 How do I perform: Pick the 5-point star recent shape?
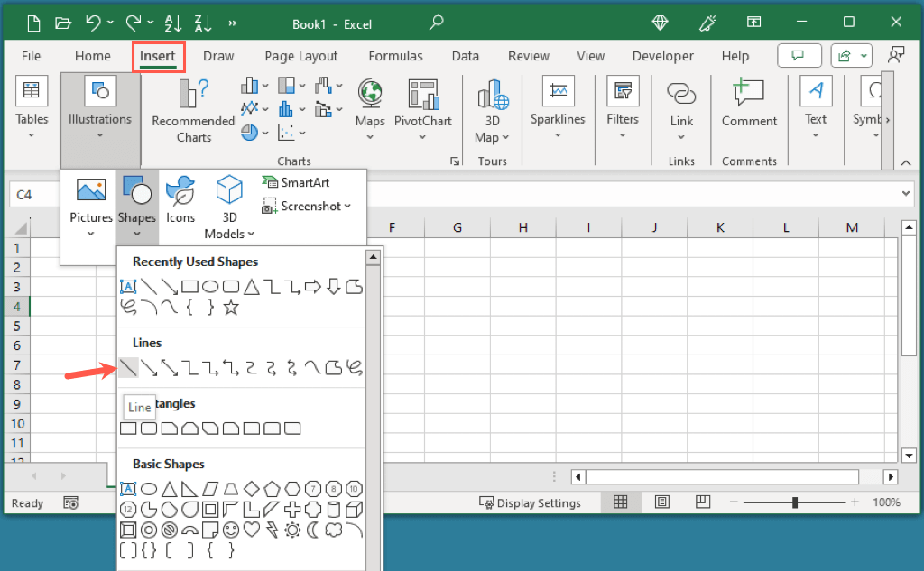coord(231,308)
